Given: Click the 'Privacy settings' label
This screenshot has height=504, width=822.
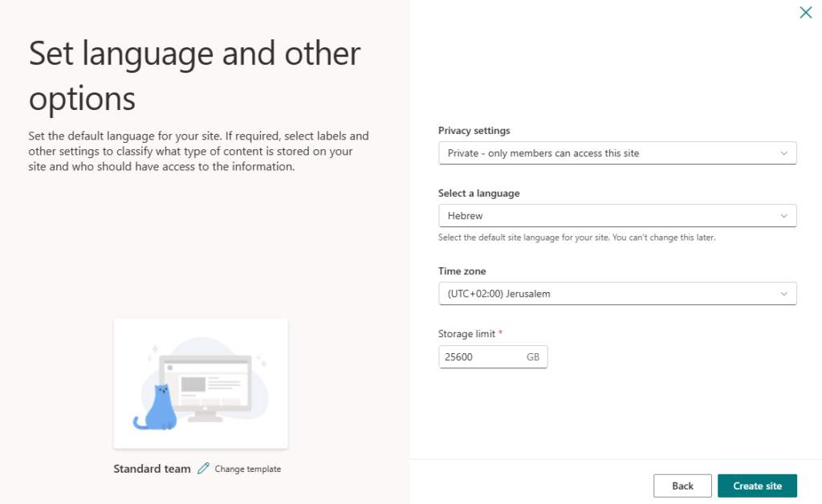Looking at the screenshot, I should click(474, 131).
